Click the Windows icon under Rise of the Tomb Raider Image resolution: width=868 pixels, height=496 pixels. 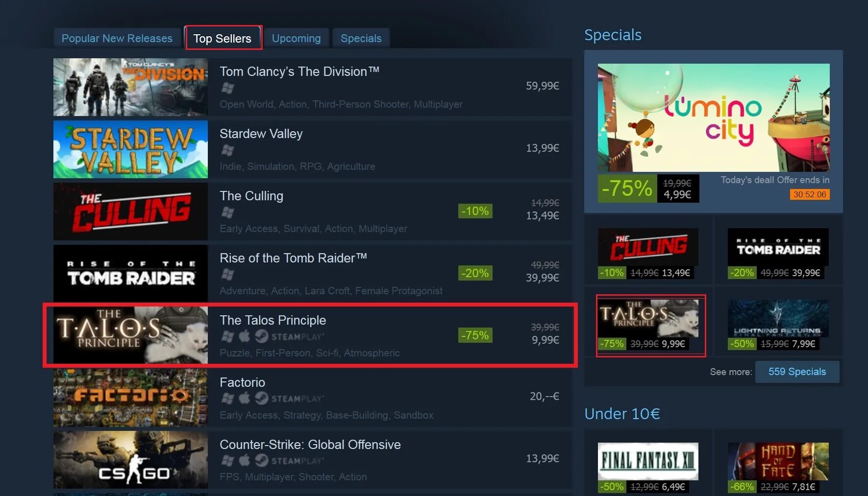click(x=227, y=275)
